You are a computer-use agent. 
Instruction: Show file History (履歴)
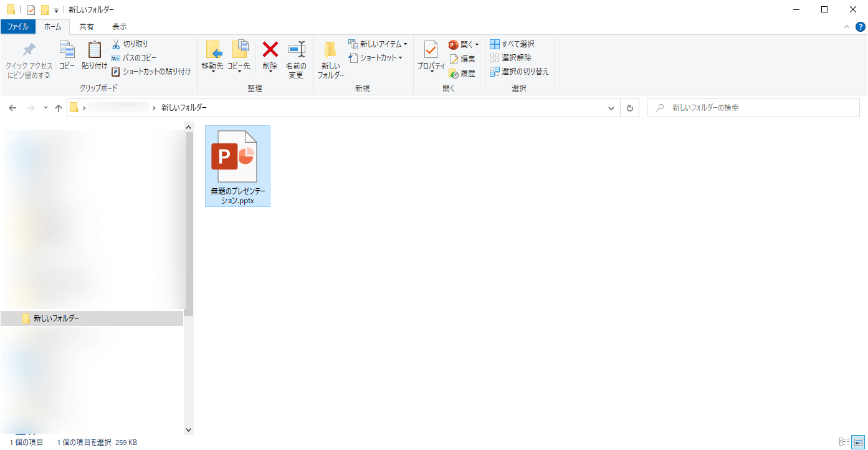pyautogui.click(x=462, y=74)
